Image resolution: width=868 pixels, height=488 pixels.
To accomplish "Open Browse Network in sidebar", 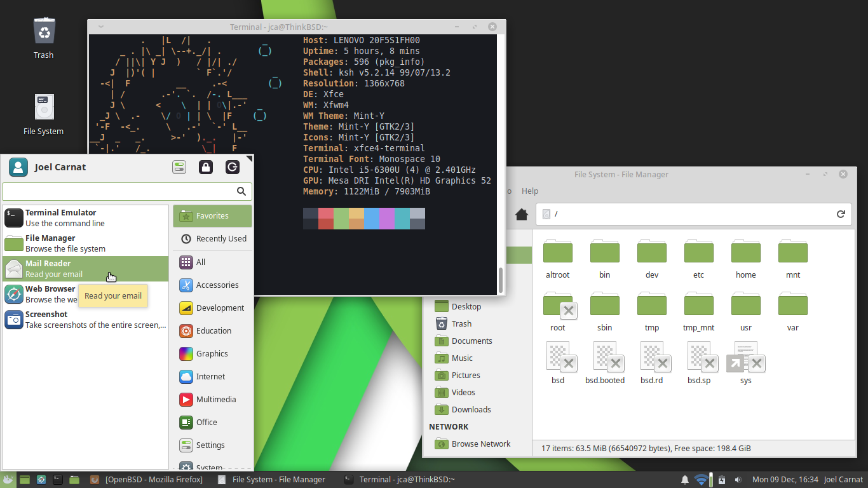I will pyautogui.click(x=480, y=444).
